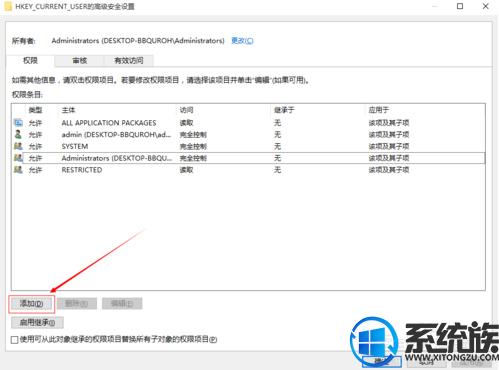Click the 启用继承(I) button
This screenshot has width=499, height=370.
(x=37, y=322)
